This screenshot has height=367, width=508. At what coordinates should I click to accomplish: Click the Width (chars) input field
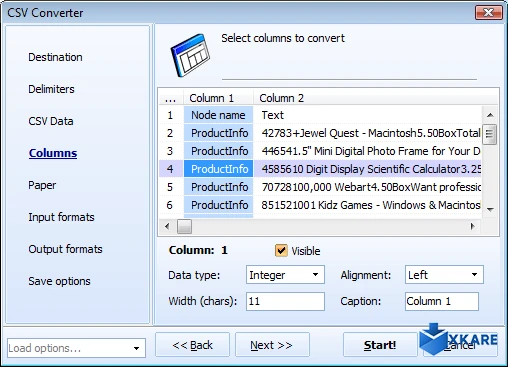tap(285, 301)
